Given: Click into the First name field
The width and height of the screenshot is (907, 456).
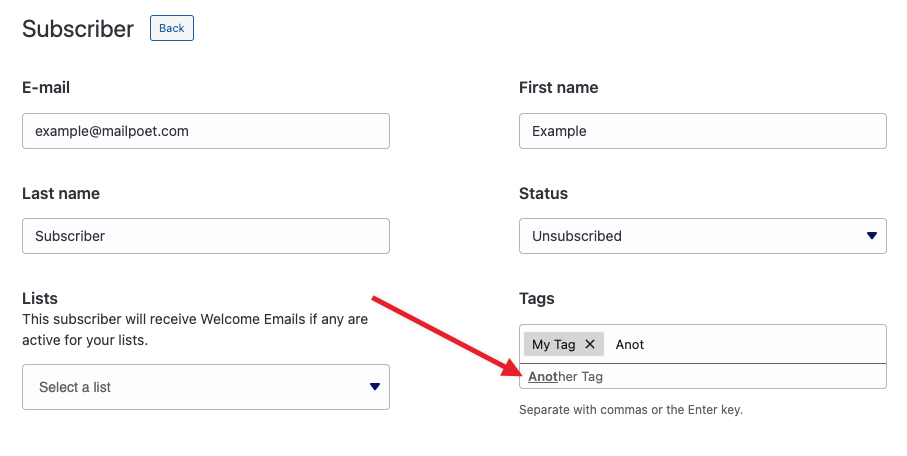Looking at the screenshot, I should click(702, 131).
